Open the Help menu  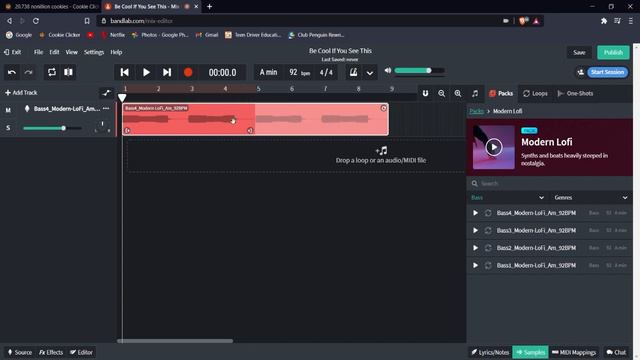[116, 52]
